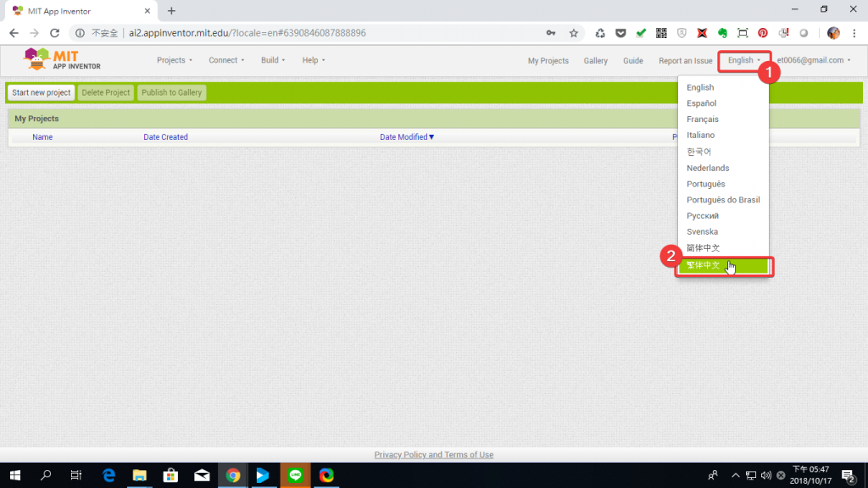Sort projects by Name column
The width and height of the screenshot is (868, 488).
42,137
